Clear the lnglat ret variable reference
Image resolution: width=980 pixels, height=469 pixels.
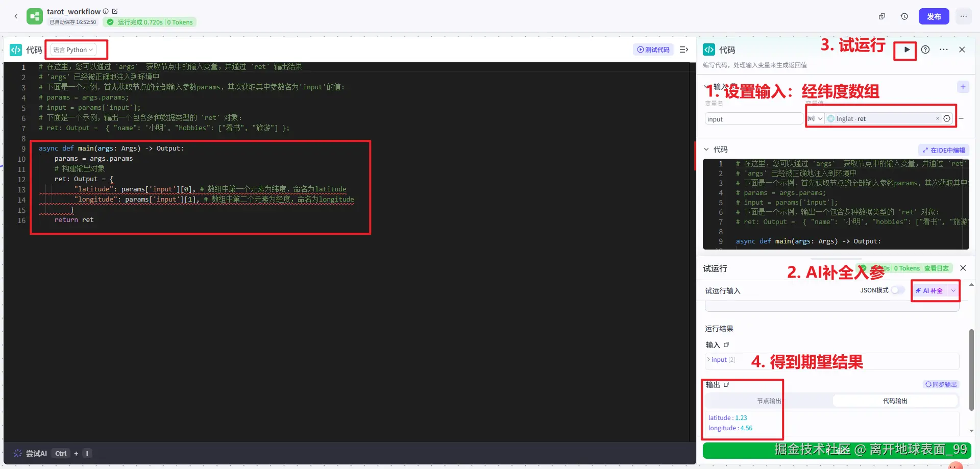(x=937, y=118)
